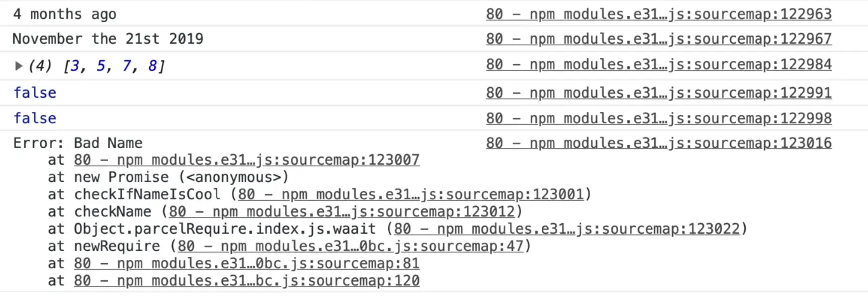Open sourcemap:122998 beside the second false

pos(658,118)
